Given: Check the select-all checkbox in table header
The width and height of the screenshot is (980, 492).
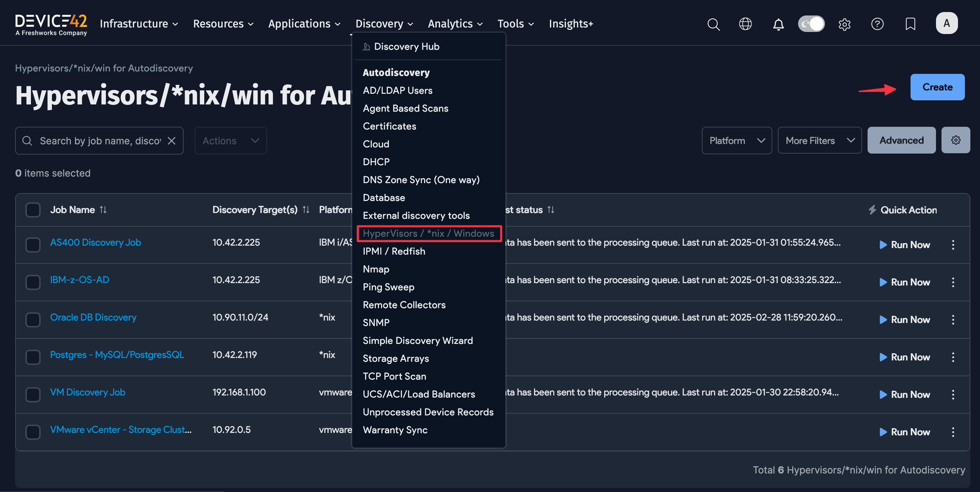Looking at the screenshot, I should tap(33, 210).
